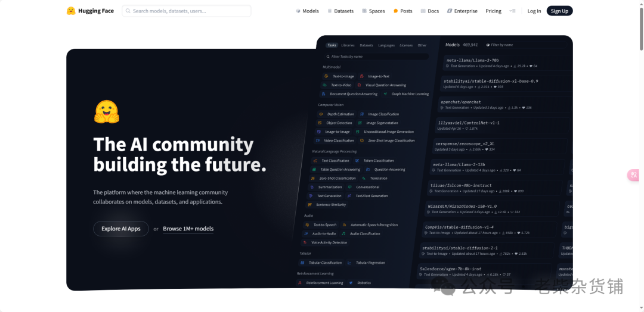The width and height of the screenshot is (644, 312).
Task: Select the Tasks tab in the preview panel
Action: [x=332, y=45]
